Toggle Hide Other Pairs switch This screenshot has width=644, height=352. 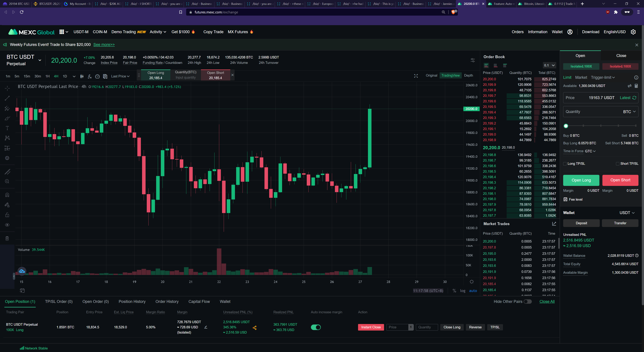527,302
